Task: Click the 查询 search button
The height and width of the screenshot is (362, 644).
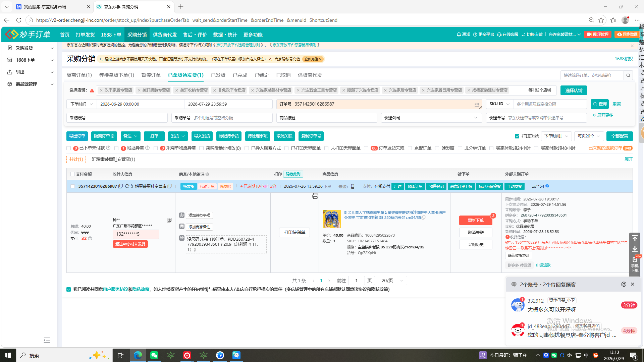Action: (600, 104)
